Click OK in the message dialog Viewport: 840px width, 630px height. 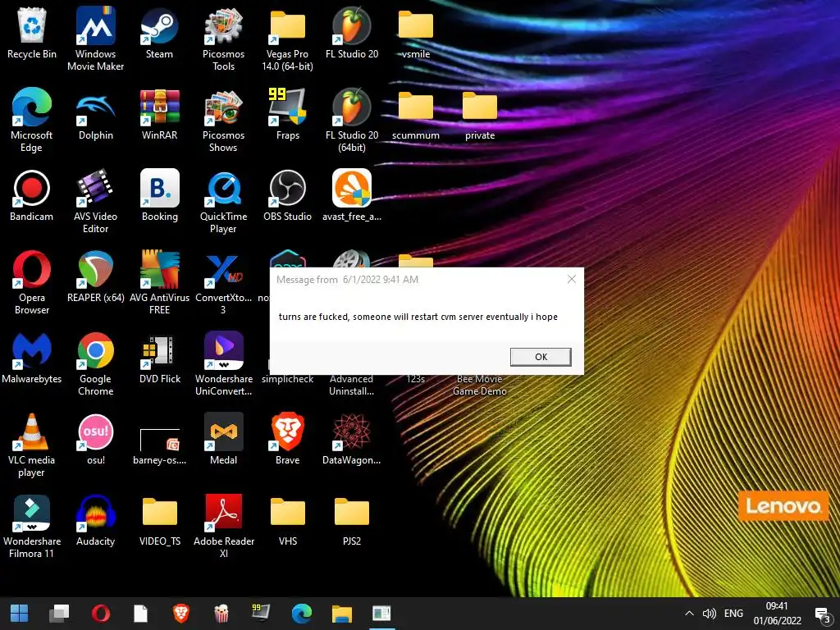click(541, 357)
